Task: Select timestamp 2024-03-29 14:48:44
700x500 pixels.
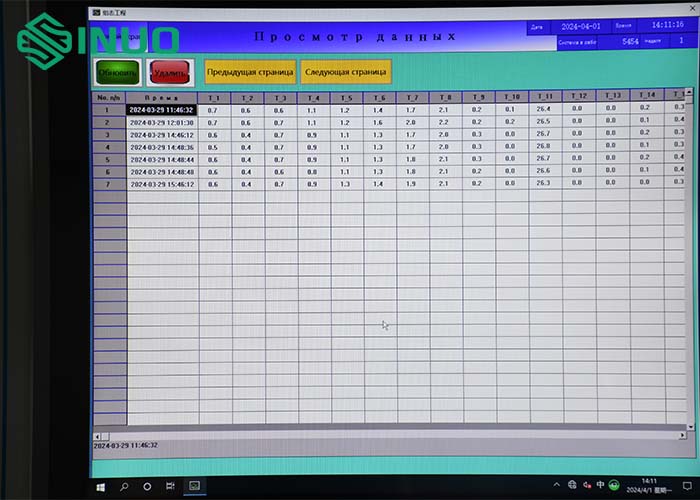Action: 162,159
